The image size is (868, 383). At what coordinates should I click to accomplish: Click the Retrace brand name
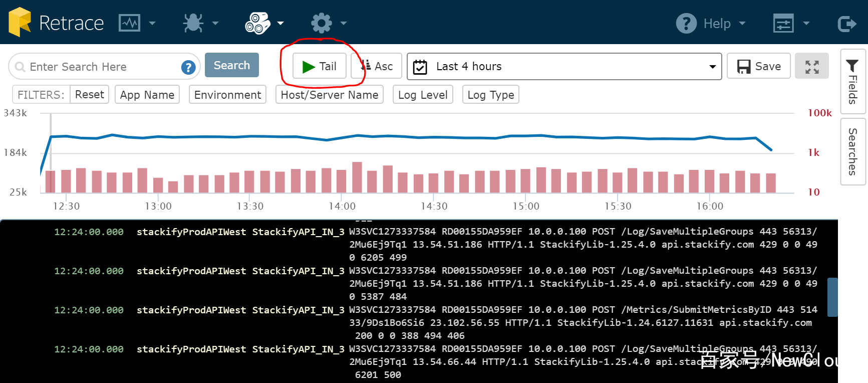pos(72,23)
